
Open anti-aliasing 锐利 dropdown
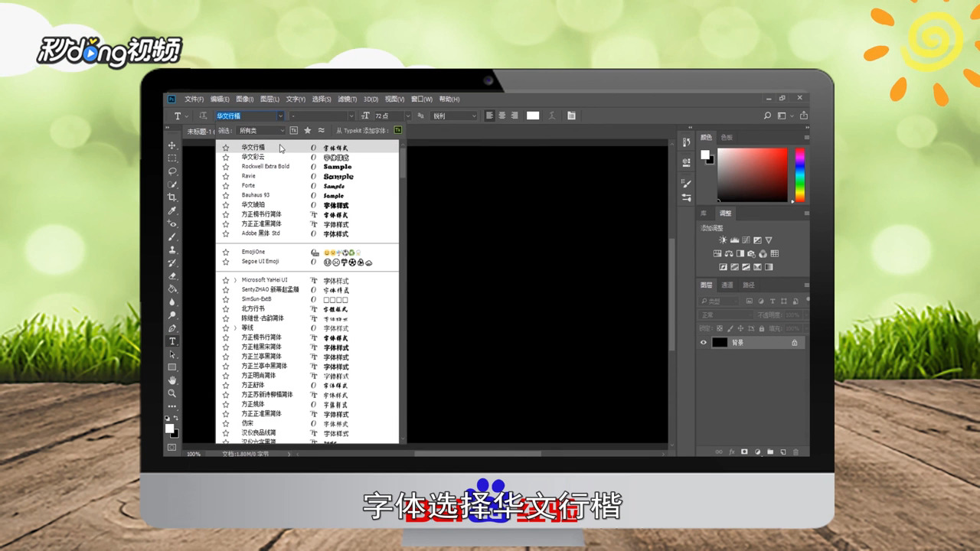455,116
